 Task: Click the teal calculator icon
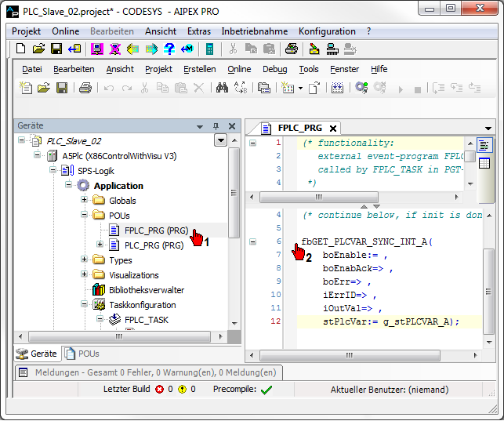(x=209, y=49)
